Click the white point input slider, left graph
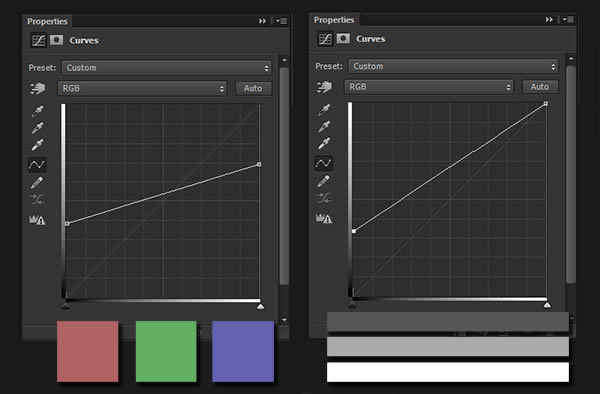Screen dimensions: 600x394 [x=260, y=306]
